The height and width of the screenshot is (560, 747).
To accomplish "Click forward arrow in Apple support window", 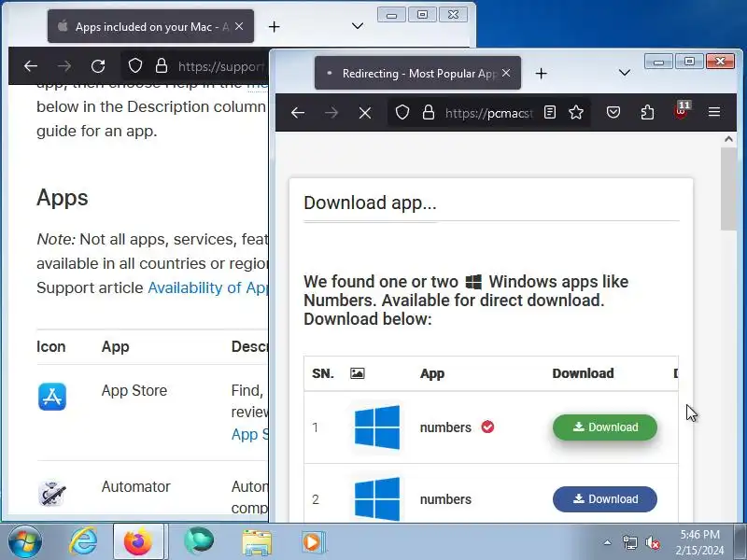I will pyautogui.click(x=64, y=66).
